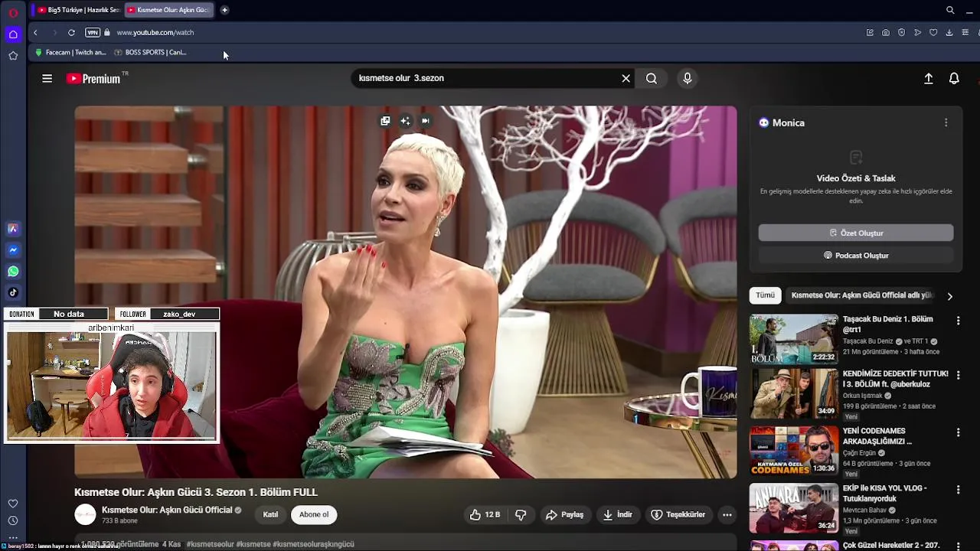Open Facecam Twitch bookmark
The height and width of the screenshot is (551, 980).
[71, 53]
